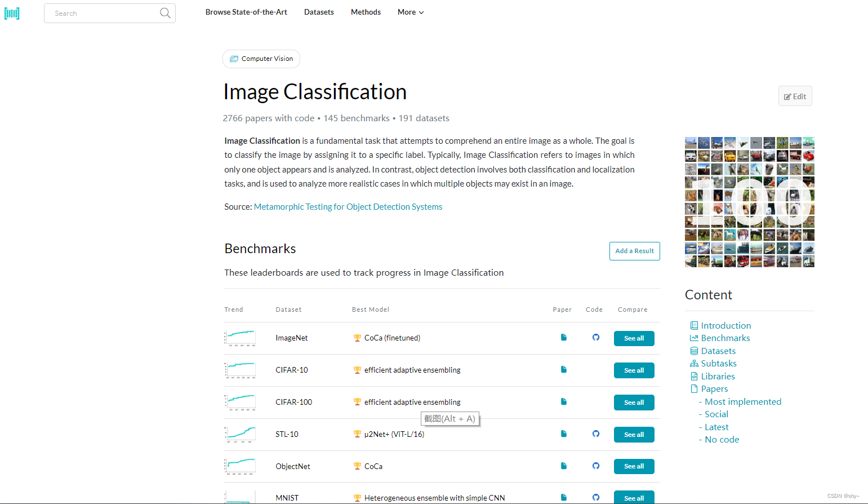Open the ObjectNet paper icon

564,466
